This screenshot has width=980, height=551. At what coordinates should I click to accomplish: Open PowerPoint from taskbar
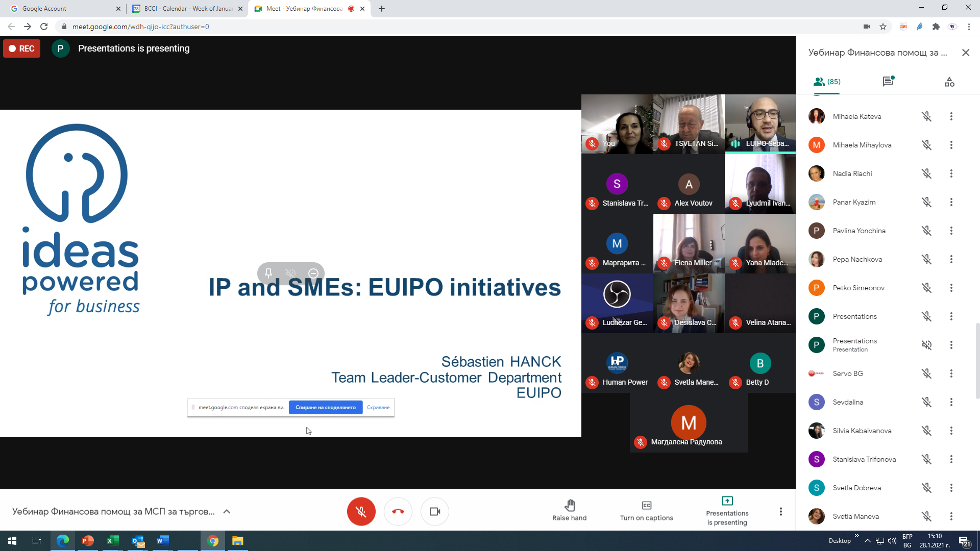88,541
